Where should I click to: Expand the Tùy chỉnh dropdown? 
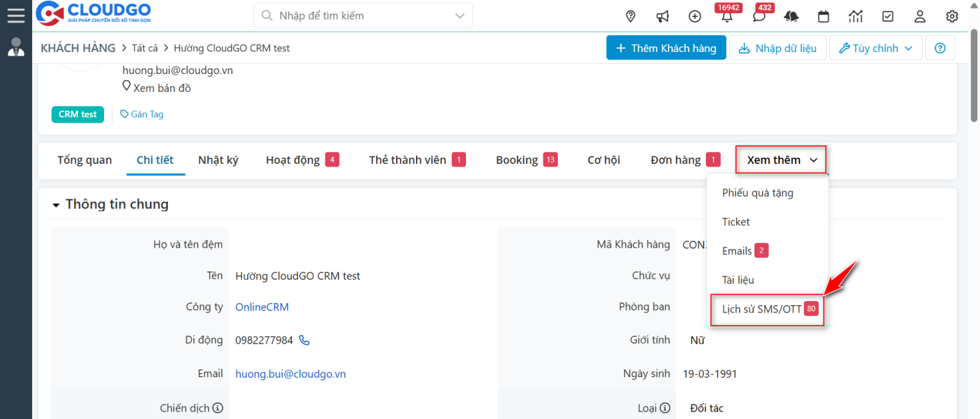[x=875, y=48]
